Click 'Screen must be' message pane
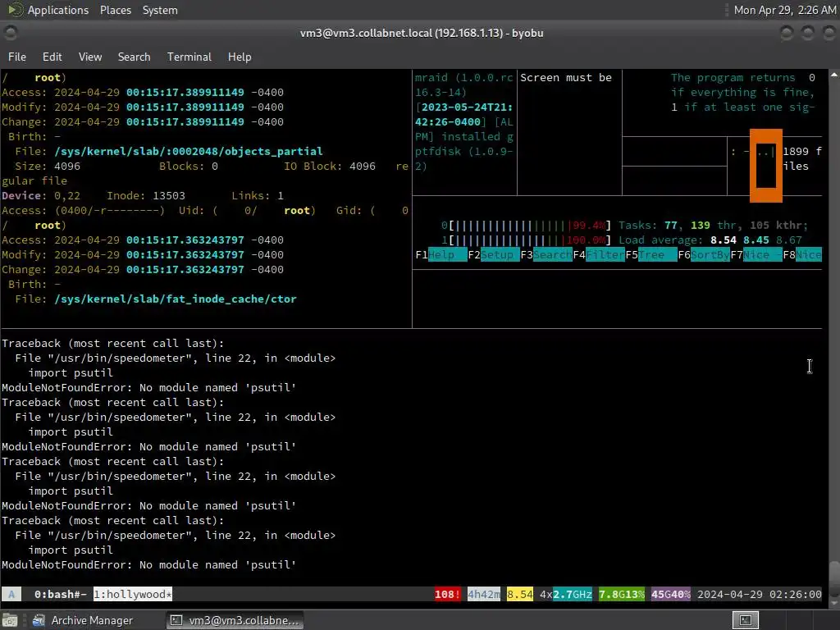Viewport: 840px width, 630px height. pos(569,132)
